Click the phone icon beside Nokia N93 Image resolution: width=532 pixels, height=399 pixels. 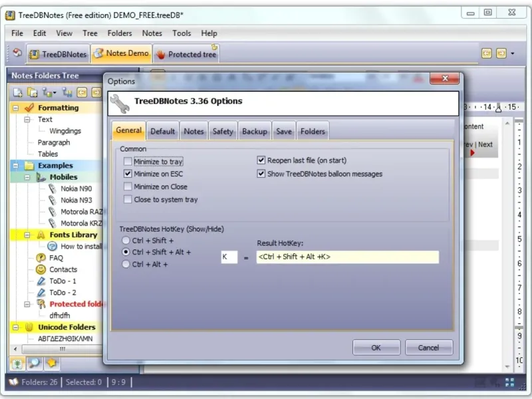click(x=53, y=200)
